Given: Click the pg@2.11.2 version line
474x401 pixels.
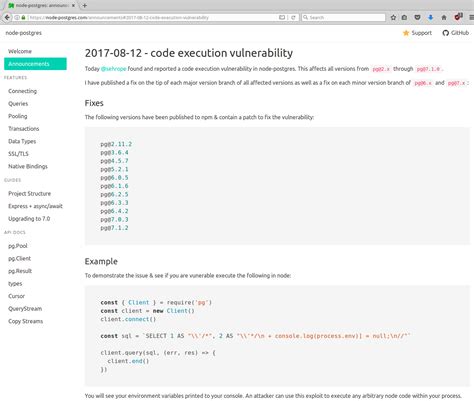Looking at the screenshot, I should (116, 144).
